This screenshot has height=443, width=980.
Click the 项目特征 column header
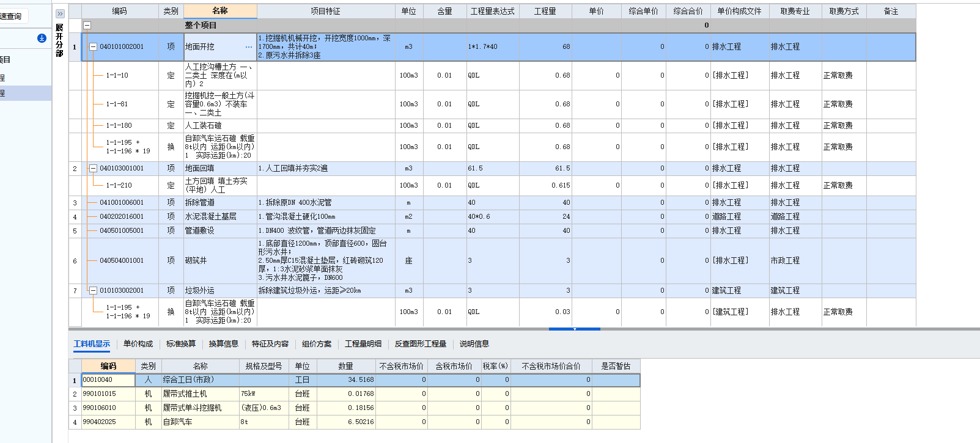(x=326, y=11)
